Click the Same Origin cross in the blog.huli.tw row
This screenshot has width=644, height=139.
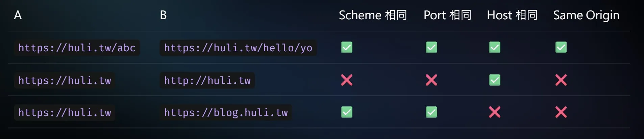561,112
